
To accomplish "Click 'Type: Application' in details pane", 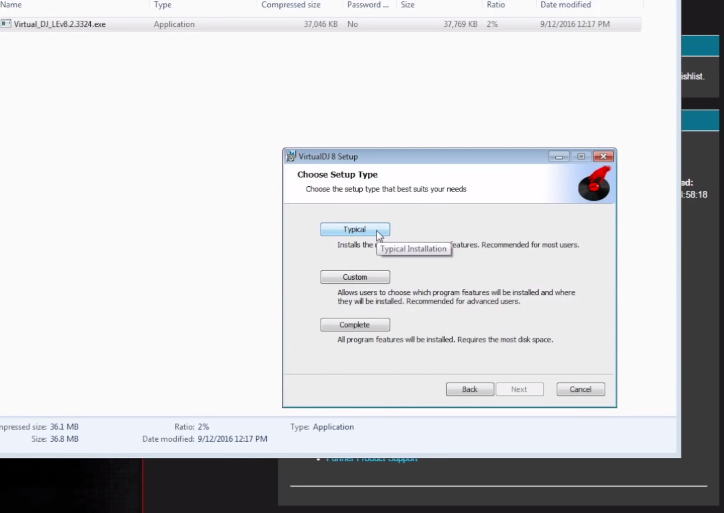I will [322, 427].
